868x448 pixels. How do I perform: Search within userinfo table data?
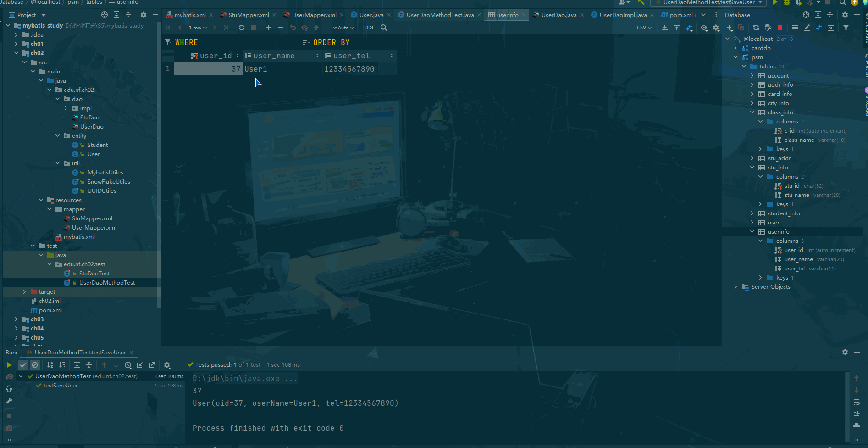pos(384,28)
